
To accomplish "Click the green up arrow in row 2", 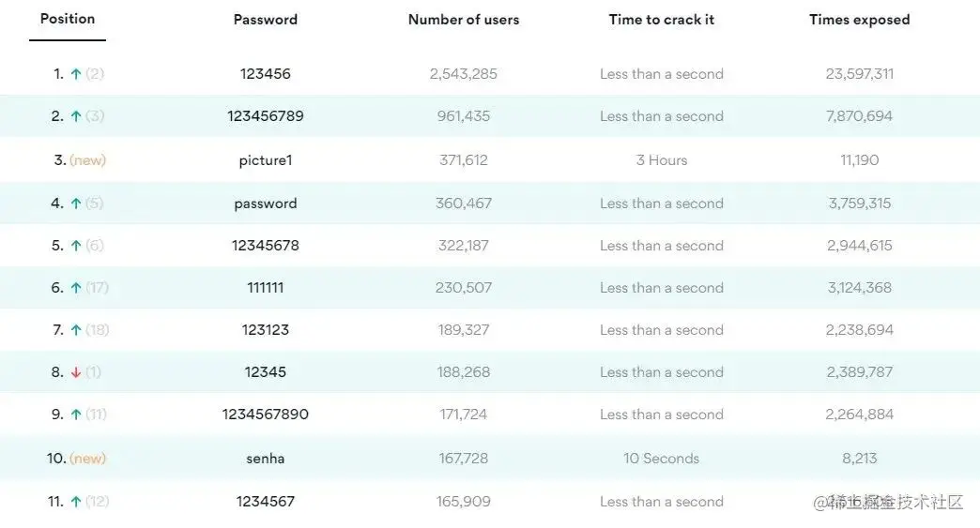I will coord(76,116).
